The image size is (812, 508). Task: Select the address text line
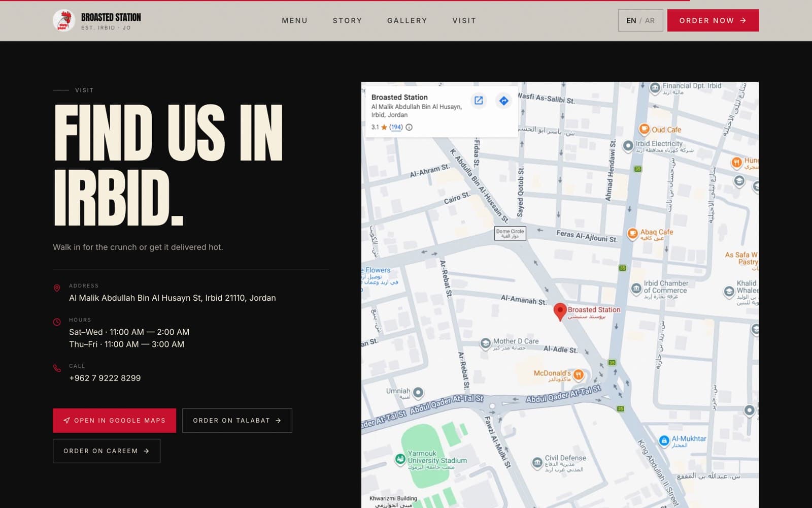(173, 298)
